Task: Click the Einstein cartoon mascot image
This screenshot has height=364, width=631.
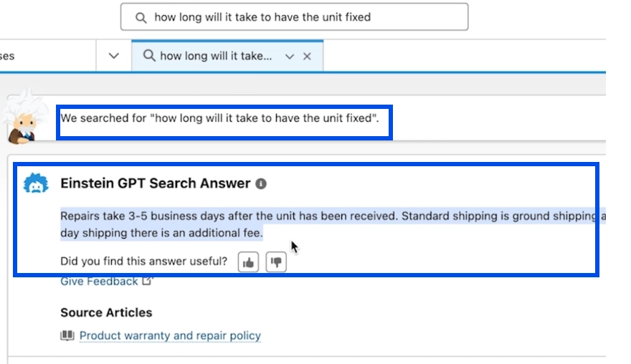Action: pos(24,117)
